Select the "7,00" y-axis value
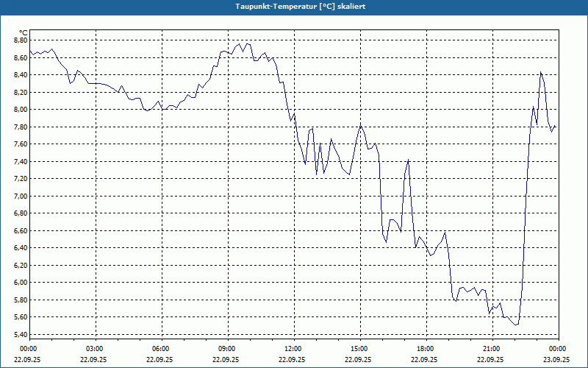 point(21,196)
